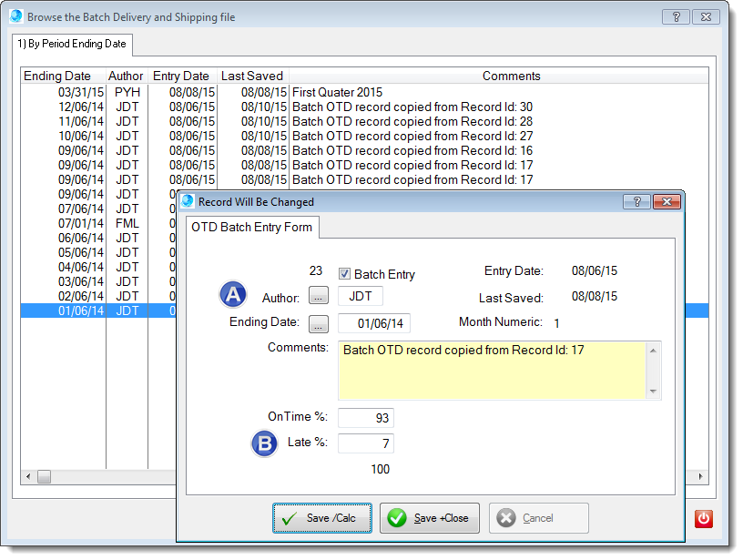This screenshot has height=560, width=743.
Task: Open the Ending Date picker ellipsis button
Action: [318, 323]
